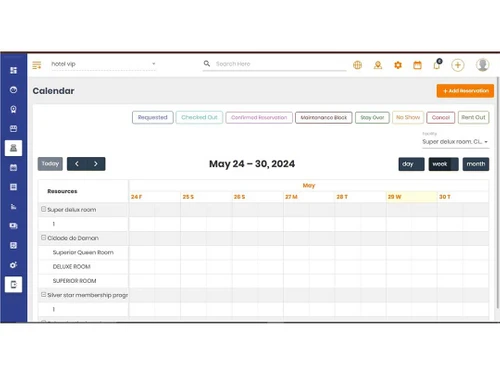
Task: Open the table grid sidebar icon
Action: click(x=13, y=187)
